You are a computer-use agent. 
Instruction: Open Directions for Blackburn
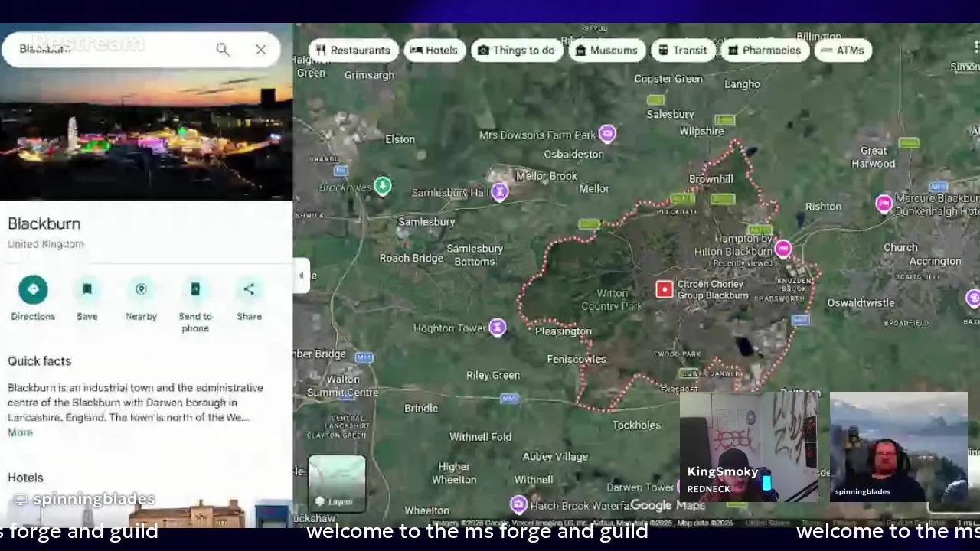pos(33,298)
